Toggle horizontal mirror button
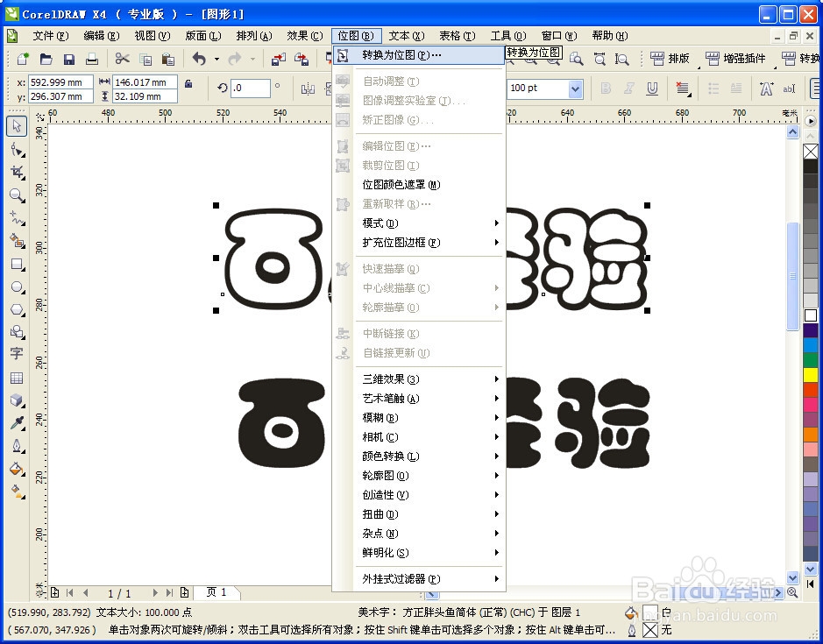The image size is (823, 644). pos(308,88)
